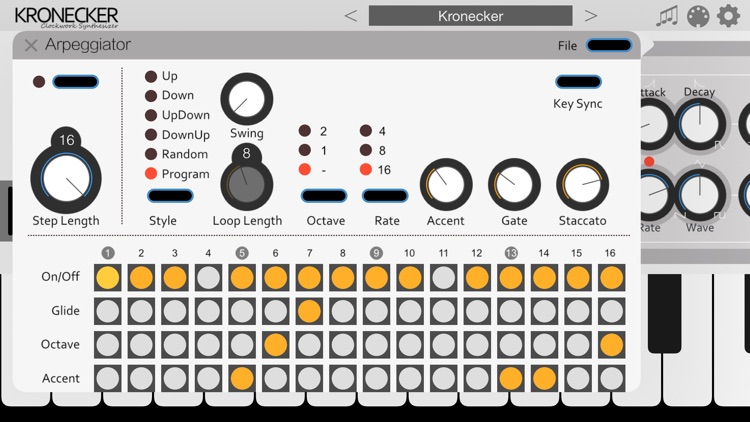Click the Step Length knob
Image resolution: width=750 pixels, height=422 pixels.
[x=66, y=178]
